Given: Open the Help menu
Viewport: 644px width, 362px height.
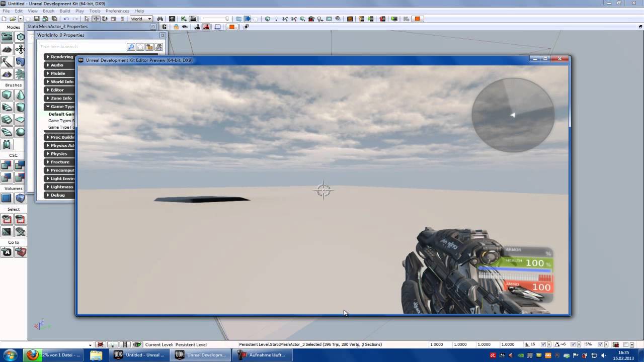Looking at the screenshot, I should coord(139,11).
